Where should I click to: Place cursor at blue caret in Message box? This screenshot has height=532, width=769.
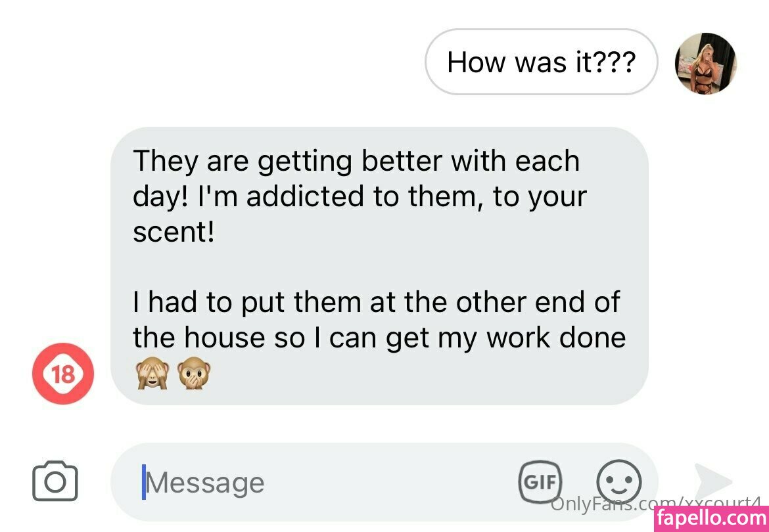tap(144, 482)
